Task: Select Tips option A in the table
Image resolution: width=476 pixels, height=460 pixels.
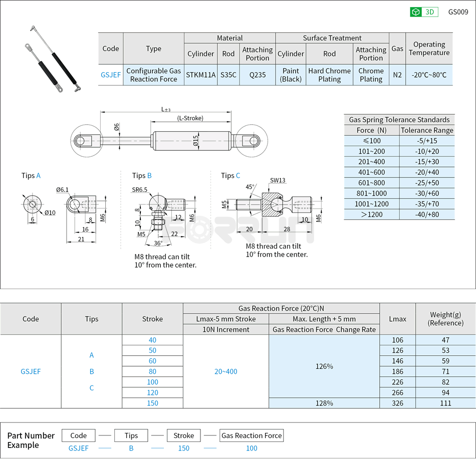Action: (91, 355)
